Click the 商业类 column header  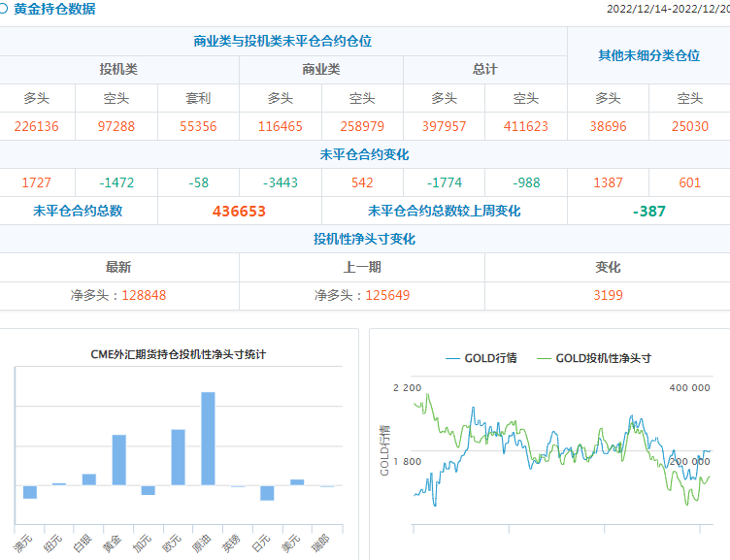321,70
